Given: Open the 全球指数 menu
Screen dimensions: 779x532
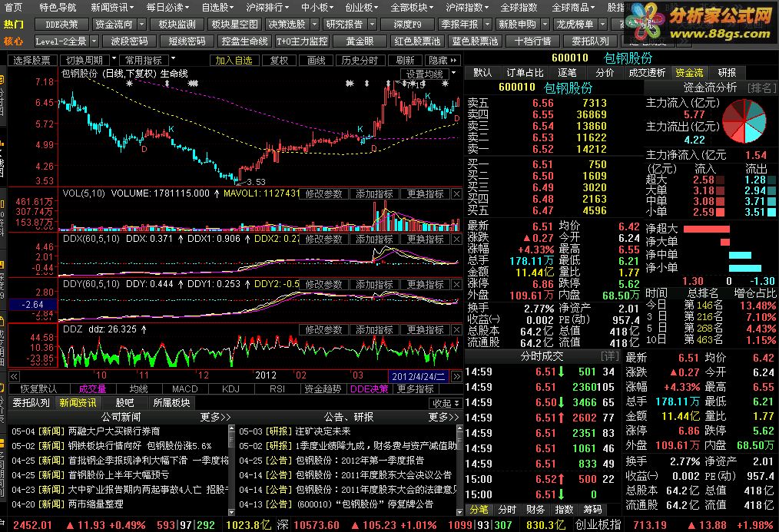Looking at the screenshot, I should pyautogui.click(x=518, y=8).
